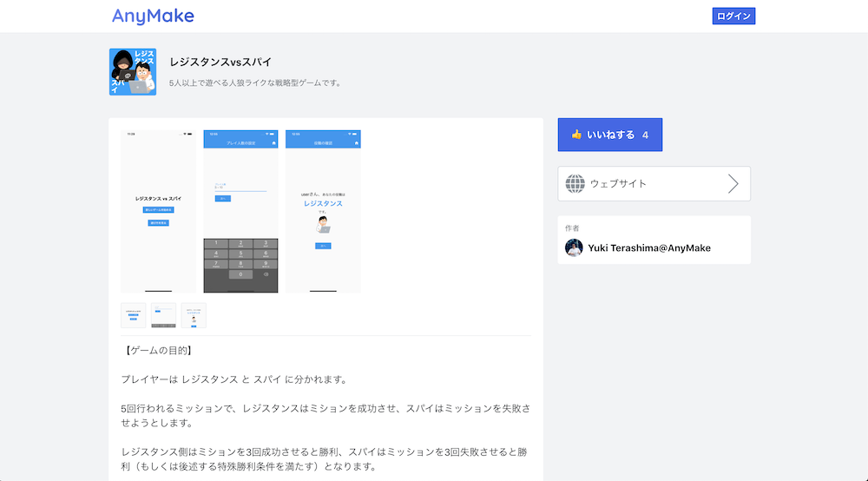Open the numeric keypad screenshot image
Viewport: 868px width, 481px height.
pyautogui.click(x=240, y=211)
